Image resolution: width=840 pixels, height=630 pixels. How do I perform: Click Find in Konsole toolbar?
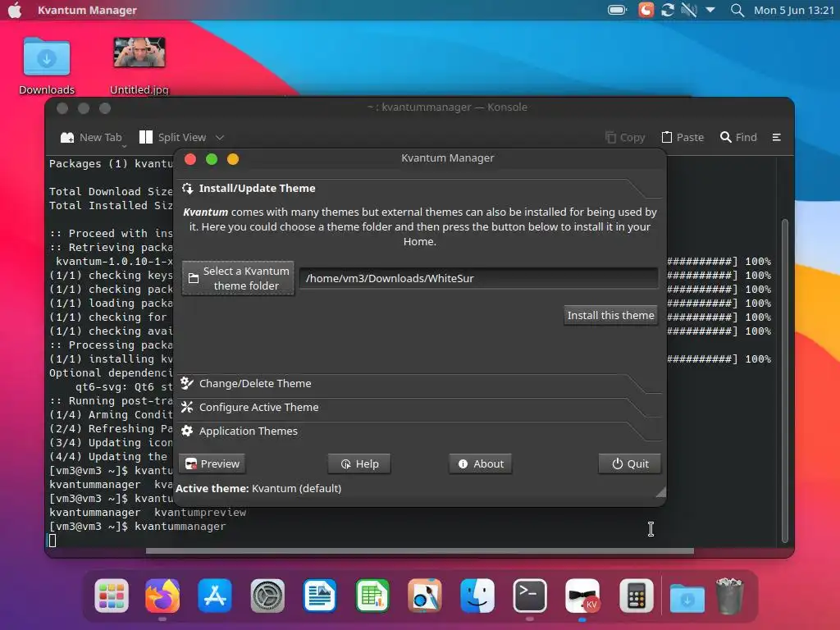tap(739, 138)
